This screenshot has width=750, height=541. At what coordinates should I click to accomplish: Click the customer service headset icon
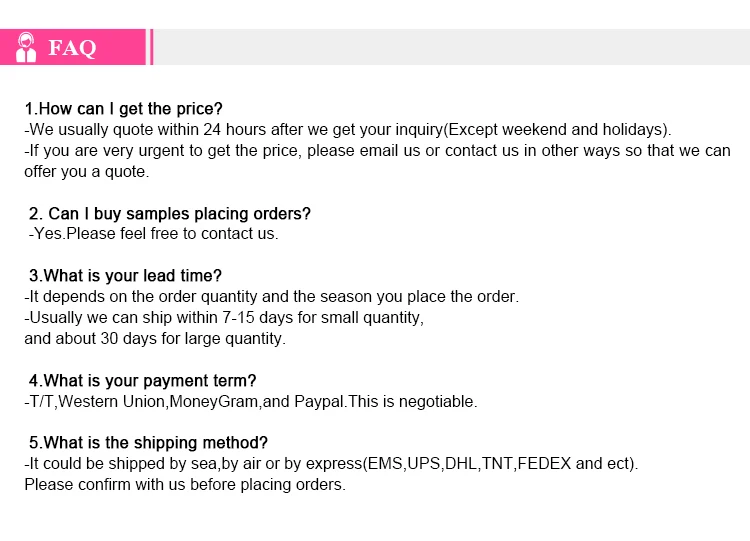(26, 47)
